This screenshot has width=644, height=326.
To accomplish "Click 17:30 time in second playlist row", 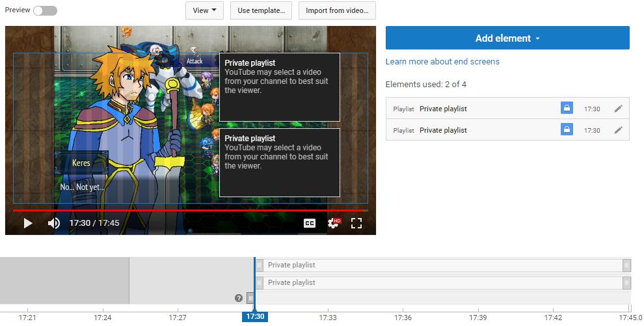I will [592, 130].
